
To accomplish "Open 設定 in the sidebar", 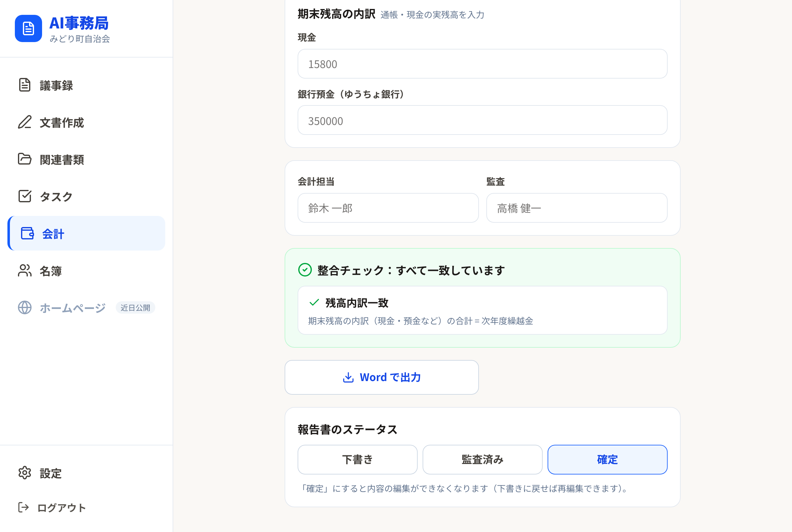I will (86, 473).
